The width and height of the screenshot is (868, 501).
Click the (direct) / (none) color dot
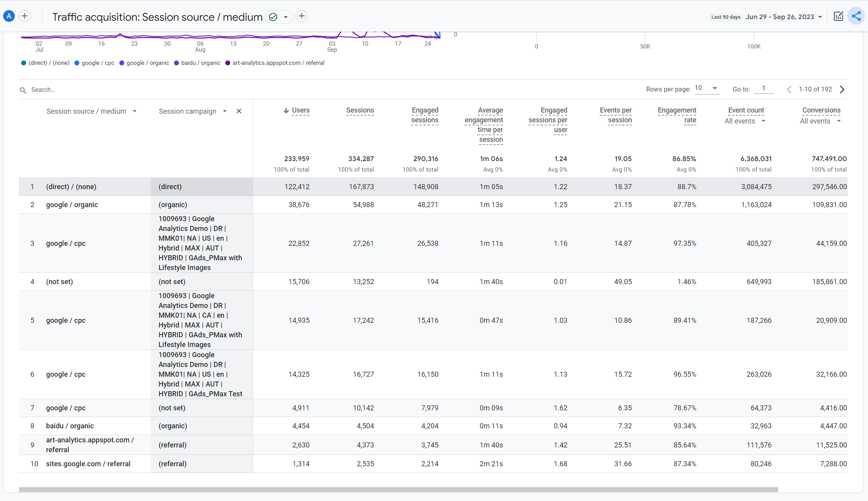pyautogui.click(x=24, y=63)
